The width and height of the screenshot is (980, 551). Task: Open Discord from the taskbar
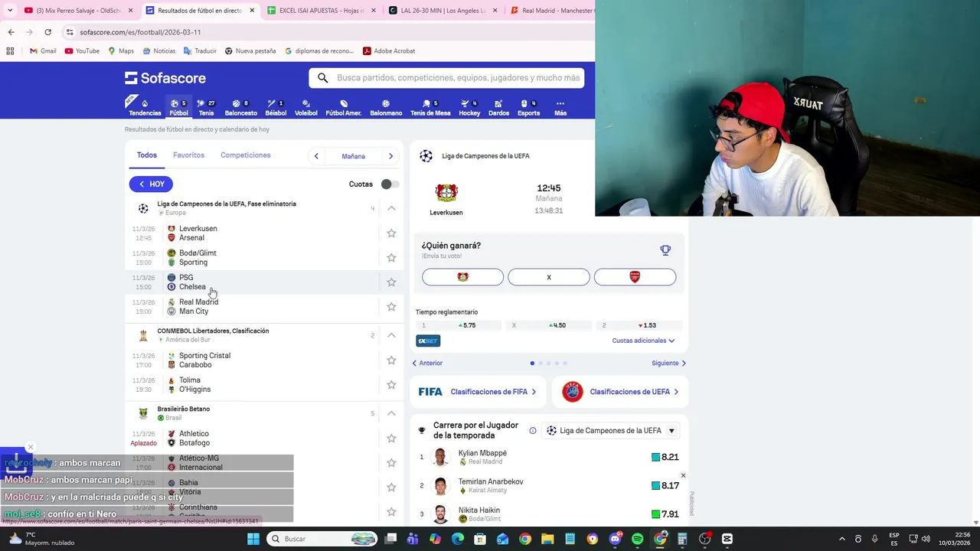[615, 539]
